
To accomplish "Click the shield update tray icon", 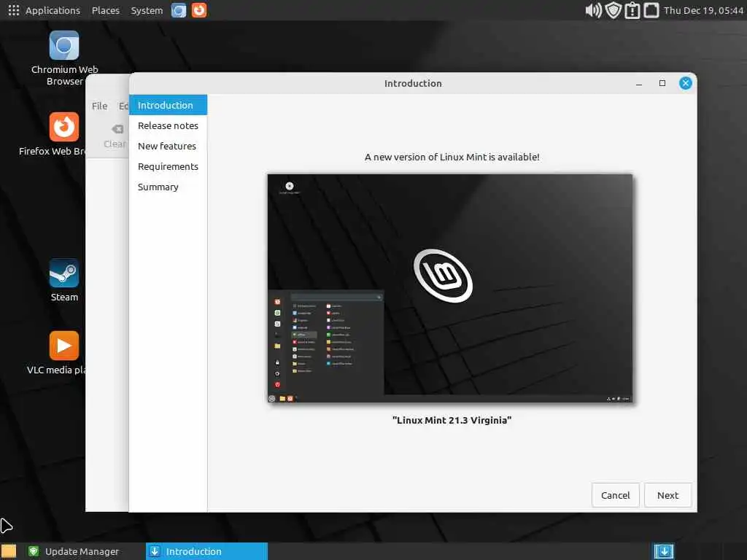I will tap(613, 10).
